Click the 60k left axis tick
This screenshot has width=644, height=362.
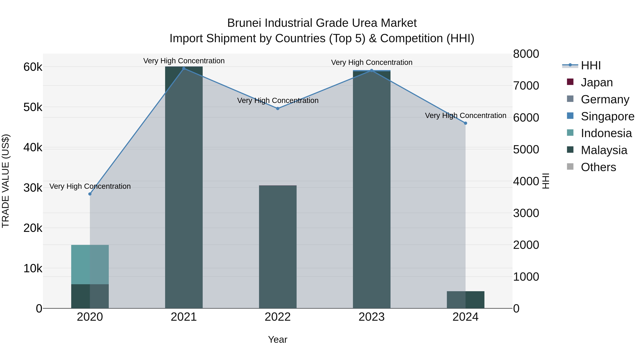pos(33,67)
